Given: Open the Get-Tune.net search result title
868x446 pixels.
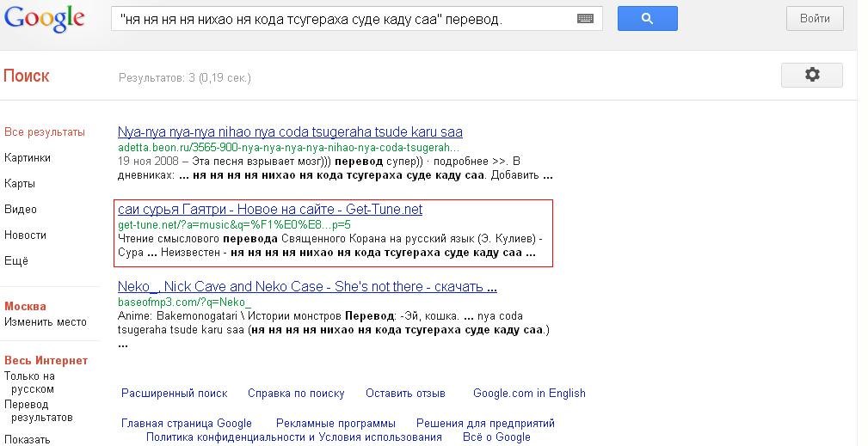Looking at the screenshot, I should click(270, 210).
